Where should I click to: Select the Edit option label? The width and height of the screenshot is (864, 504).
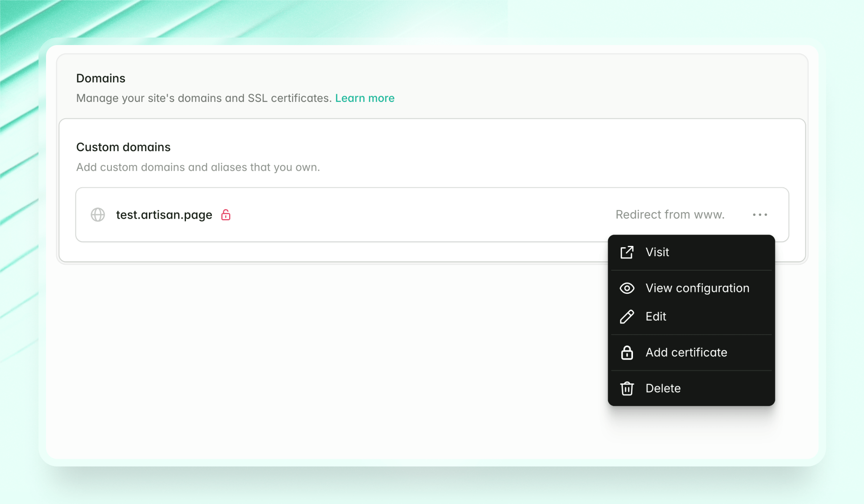coord(656,317)
